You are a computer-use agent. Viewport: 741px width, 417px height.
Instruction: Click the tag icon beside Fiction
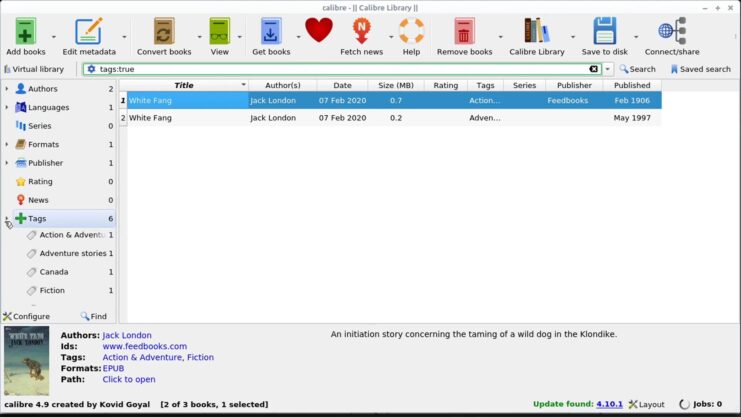32,290
